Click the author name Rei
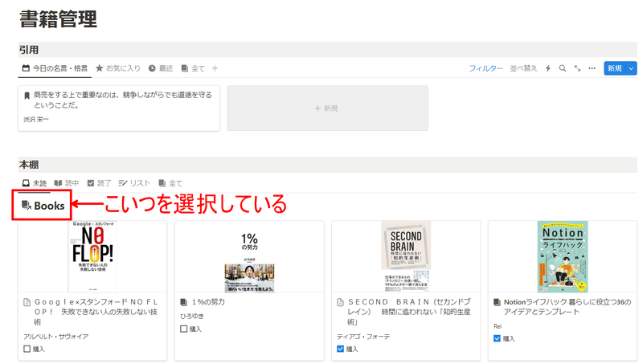The height and width of the screenshot is (364, 643). pyautogui.click(x=498, y=326)
